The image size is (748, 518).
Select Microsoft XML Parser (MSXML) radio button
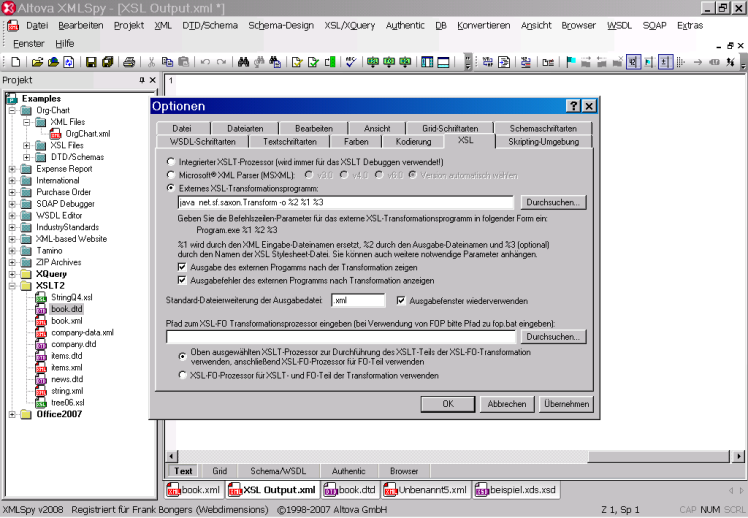pos(171,175)
